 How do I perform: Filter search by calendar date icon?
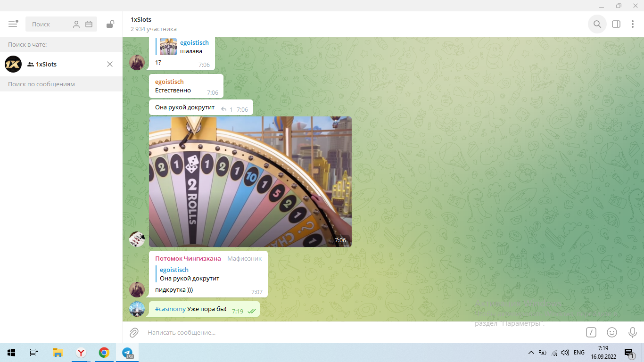[x=89, y=25]
